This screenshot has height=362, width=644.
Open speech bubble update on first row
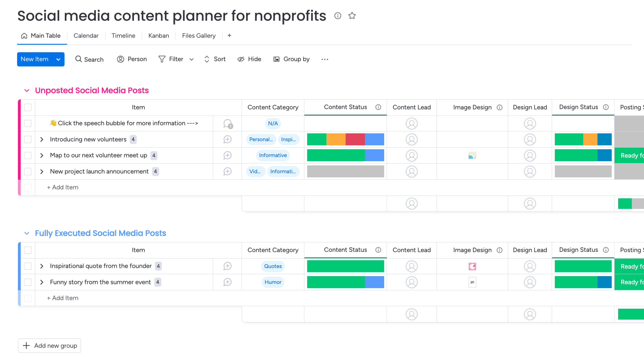tap(228, 124)
